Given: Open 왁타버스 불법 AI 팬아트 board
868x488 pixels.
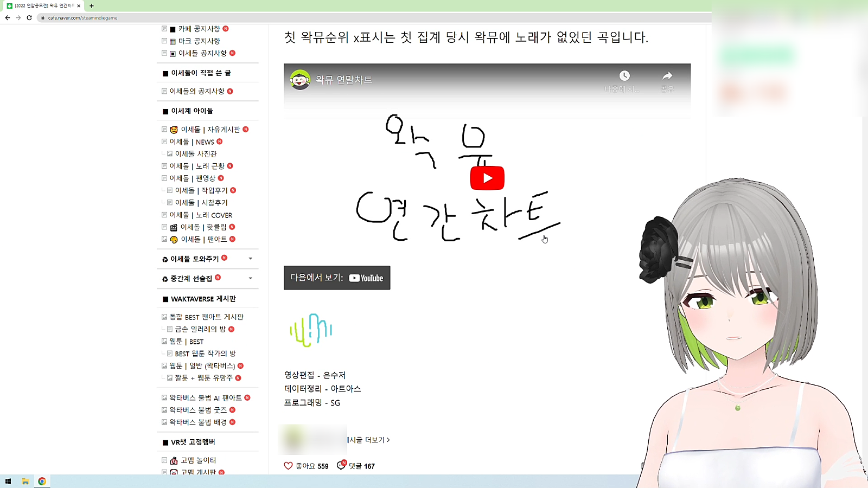Looking at the screenshot, I should [206, 398].
